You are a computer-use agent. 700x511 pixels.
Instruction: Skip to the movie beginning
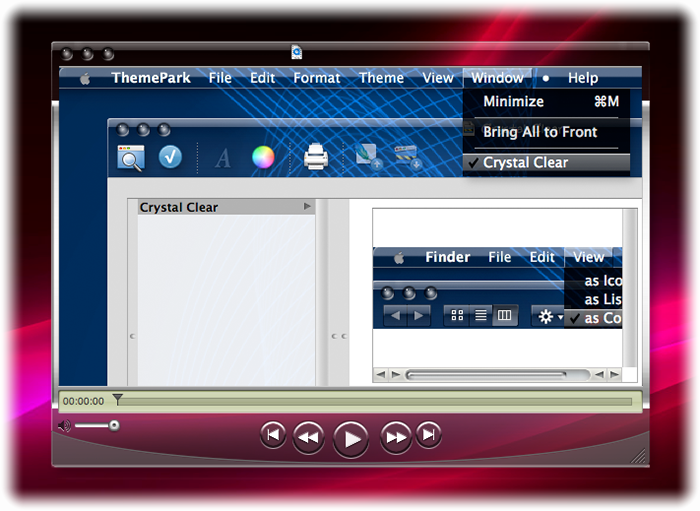[273, 435]
